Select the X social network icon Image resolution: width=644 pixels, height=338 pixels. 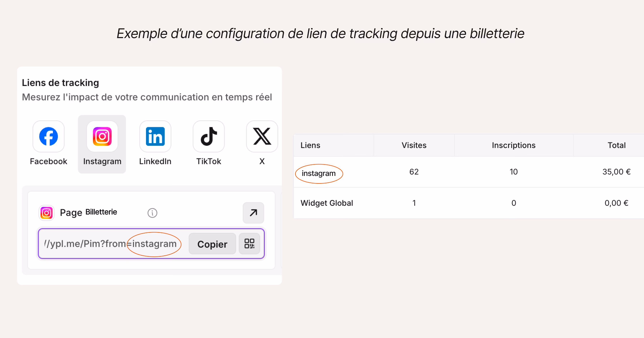coord(262,136)
